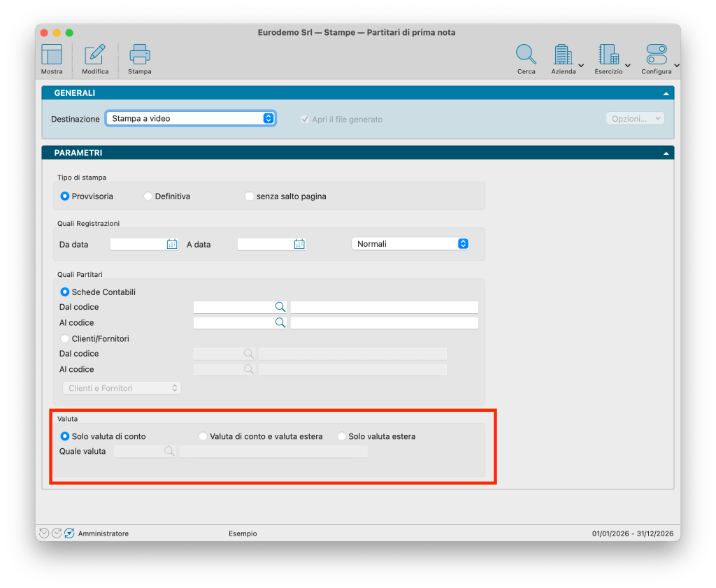Click Schede Contabili Al codice description field
This screenshot has width=716, height=588.
[x=385, y=323]
